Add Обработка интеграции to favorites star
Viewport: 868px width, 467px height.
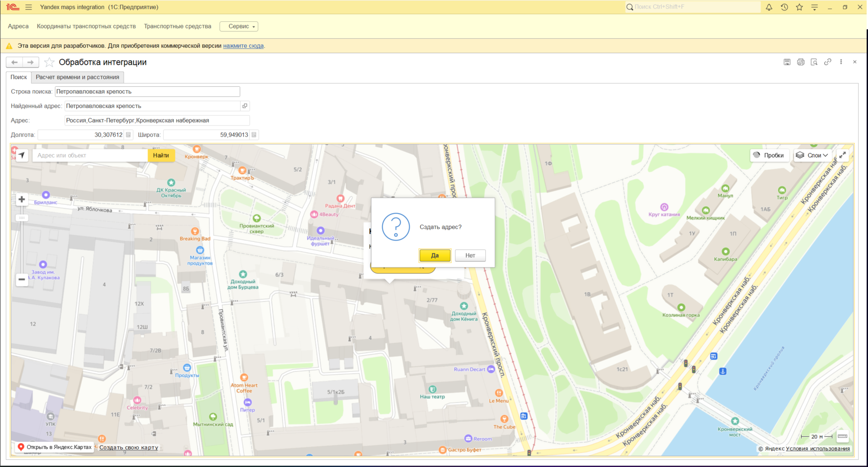coord(49,62)
